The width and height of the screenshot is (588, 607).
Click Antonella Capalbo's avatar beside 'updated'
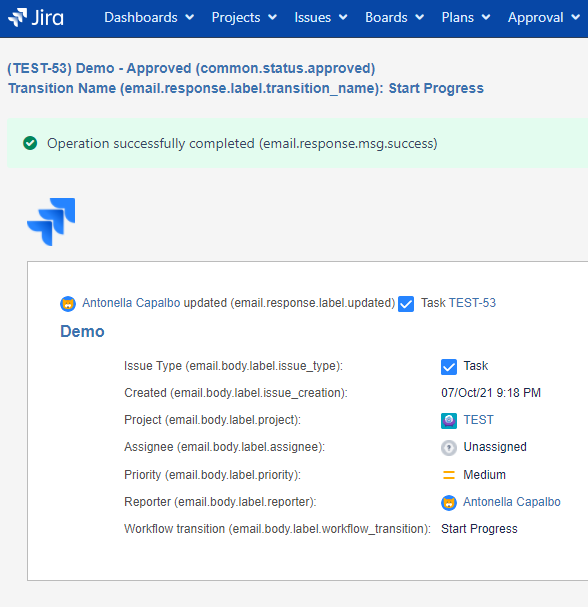[68, 304]
